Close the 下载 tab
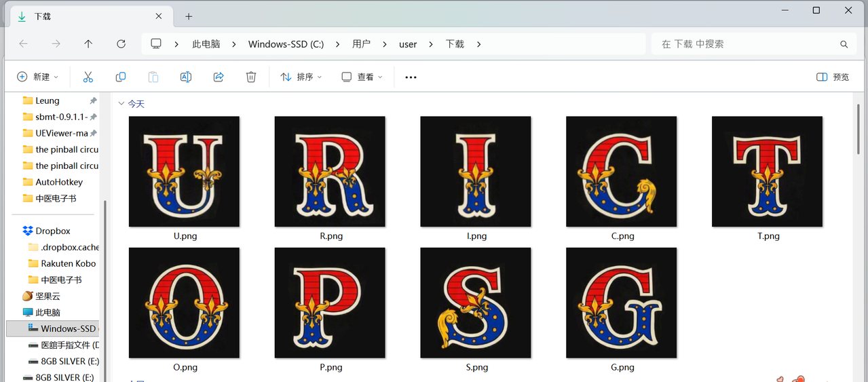 tap(159, 16)
